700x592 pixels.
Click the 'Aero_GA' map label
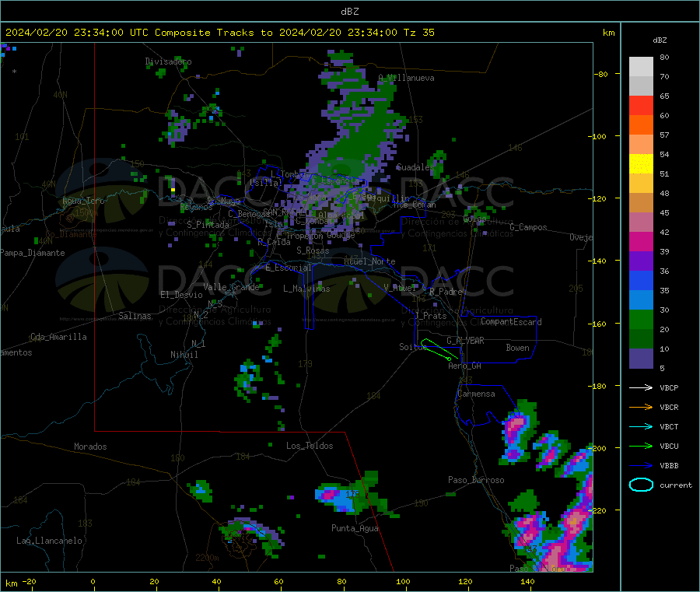click(465, 366)
